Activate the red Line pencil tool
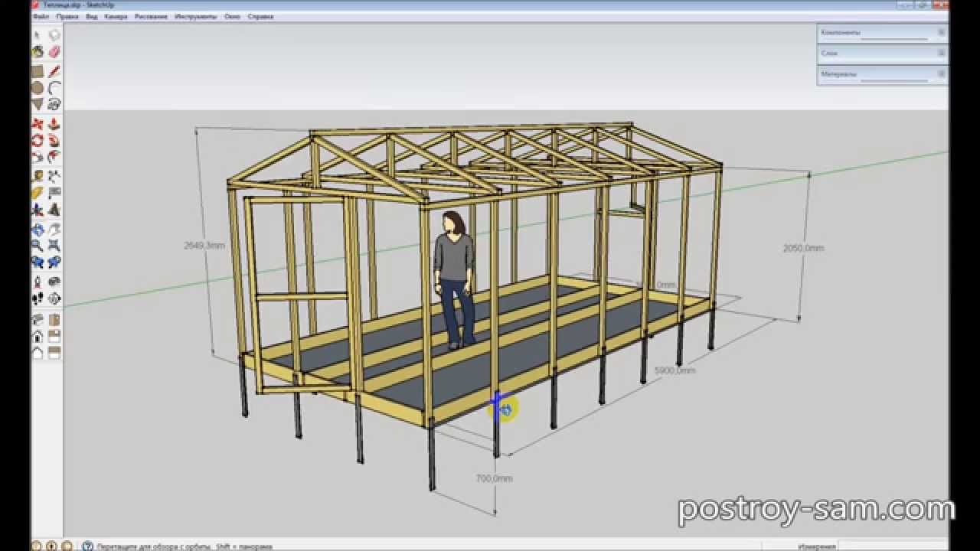Image resolution: width=980 pixels, height=551 pixels. coord(54,71)
